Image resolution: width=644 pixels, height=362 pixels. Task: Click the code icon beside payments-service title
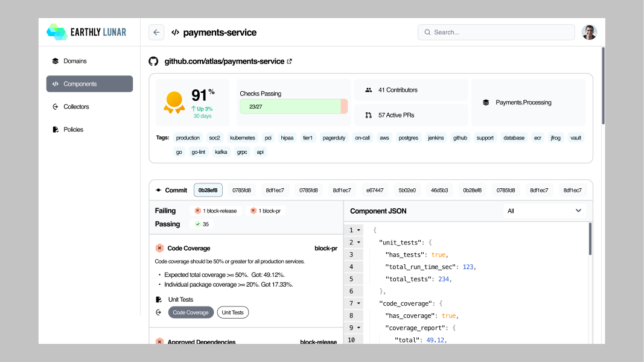point(176,33)
